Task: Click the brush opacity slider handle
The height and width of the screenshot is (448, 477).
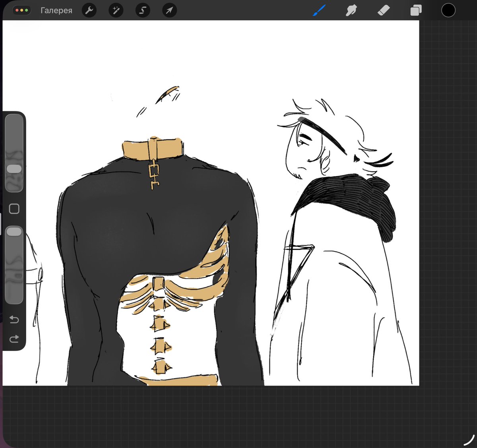Action: click(14, 231)
